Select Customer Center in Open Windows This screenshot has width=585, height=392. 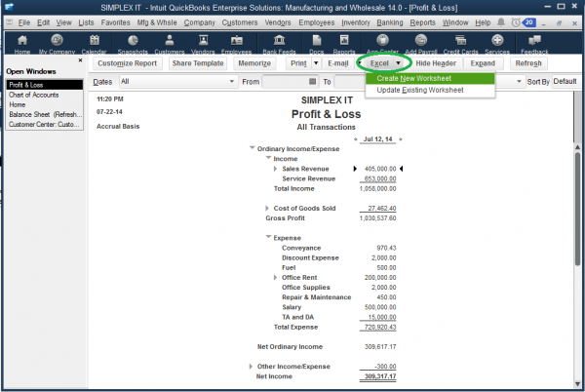point(44,124)
